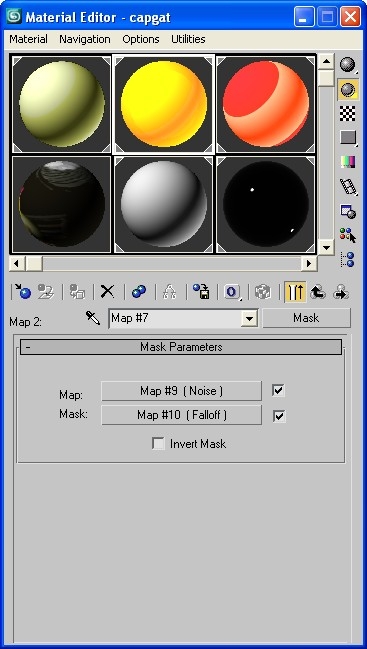Click Make Unique icon
The image size is (367, 649).
point(170,292)
